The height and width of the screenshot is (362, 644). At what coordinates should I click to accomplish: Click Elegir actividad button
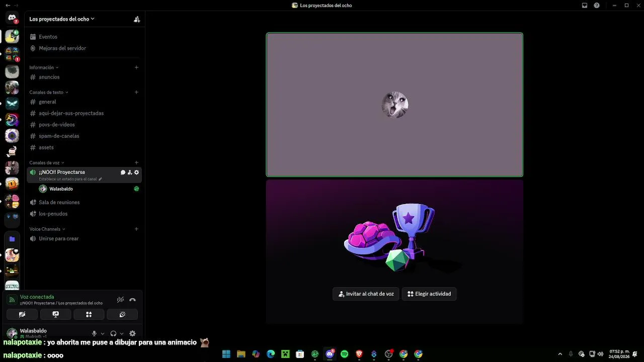point(429,294)
